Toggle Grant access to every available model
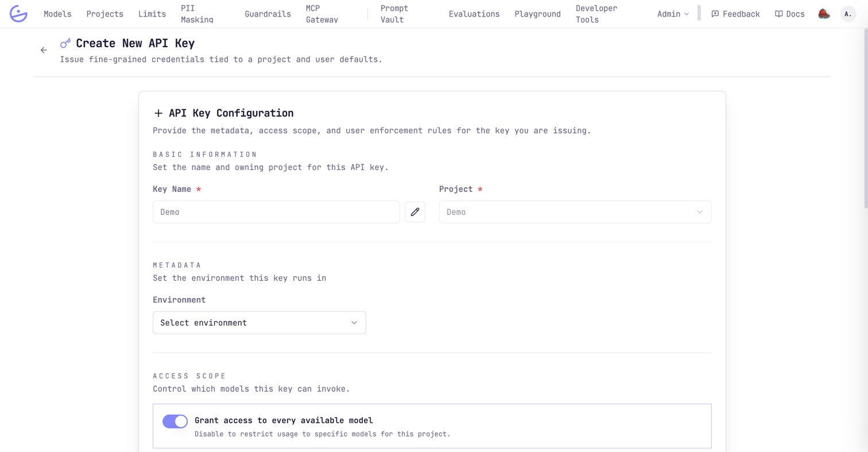Screen dimensions: 868x452 (175, 422)
